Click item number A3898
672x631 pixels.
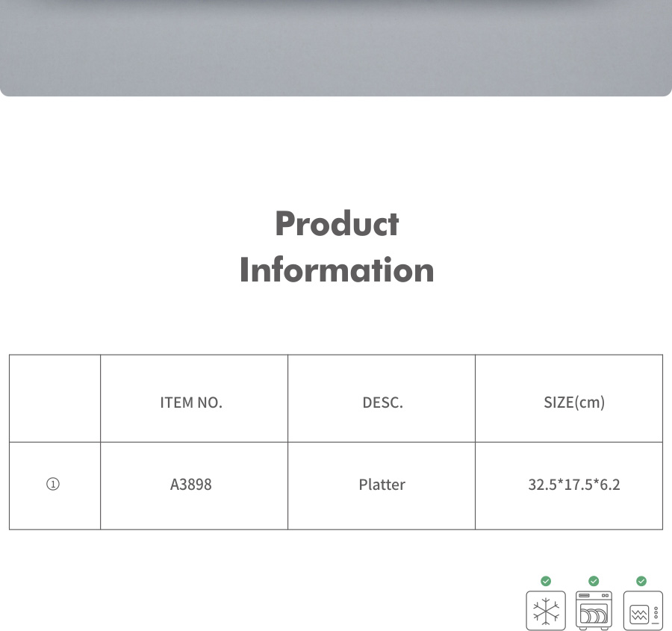coord(191,485)
